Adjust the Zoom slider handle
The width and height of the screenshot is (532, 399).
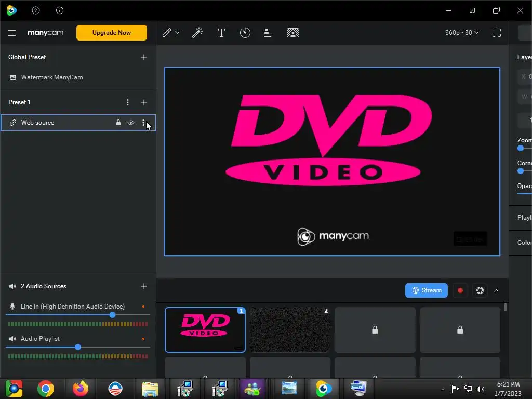click(x=521, y=148)
